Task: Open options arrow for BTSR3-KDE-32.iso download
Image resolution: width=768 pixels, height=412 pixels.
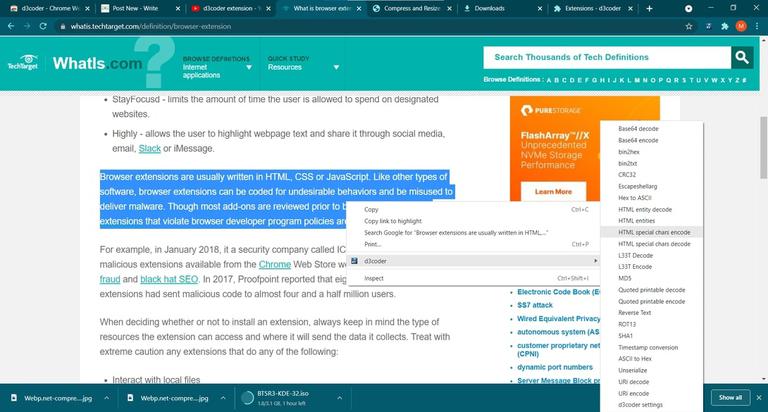Action: coord(339,398)
